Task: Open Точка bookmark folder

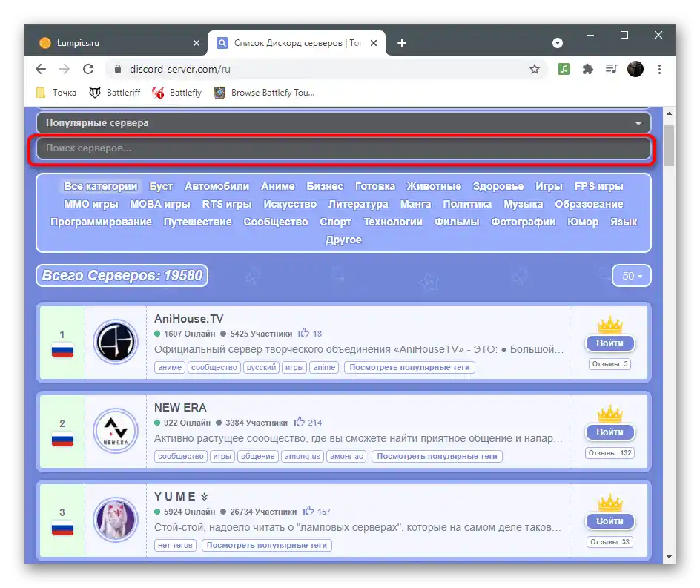Action: 56,93
